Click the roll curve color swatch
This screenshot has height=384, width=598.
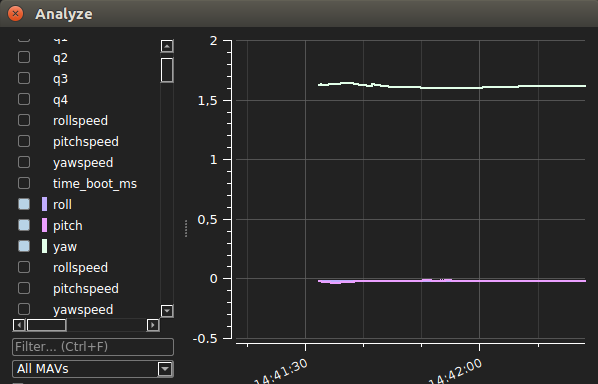coord(45,204)
